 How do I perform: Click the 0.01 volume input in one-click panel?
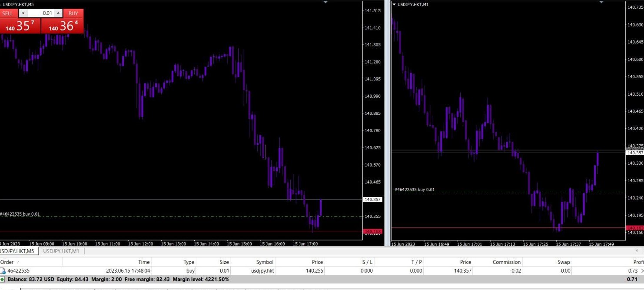click(41, 13)
